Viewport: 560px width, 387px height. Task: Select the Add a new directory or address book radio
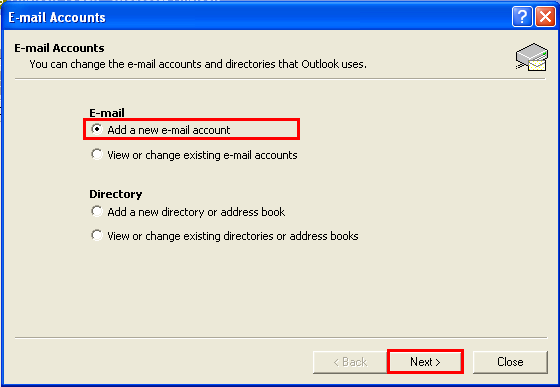(x=96, y=211)
